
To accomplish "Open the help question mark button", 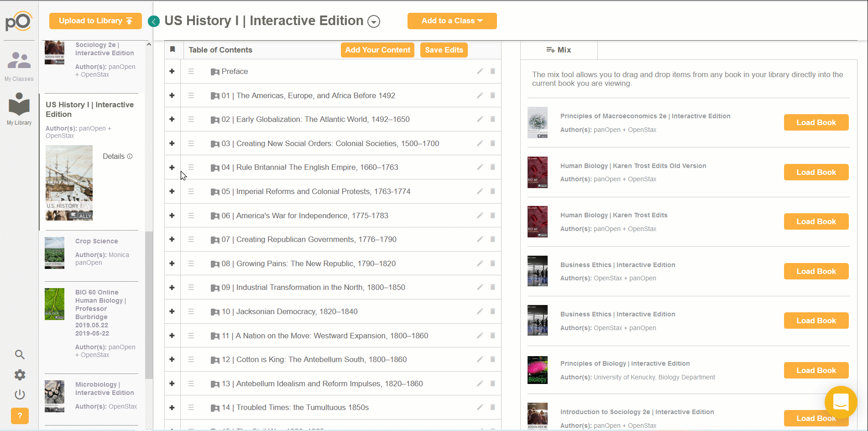I will click(20, 416).
